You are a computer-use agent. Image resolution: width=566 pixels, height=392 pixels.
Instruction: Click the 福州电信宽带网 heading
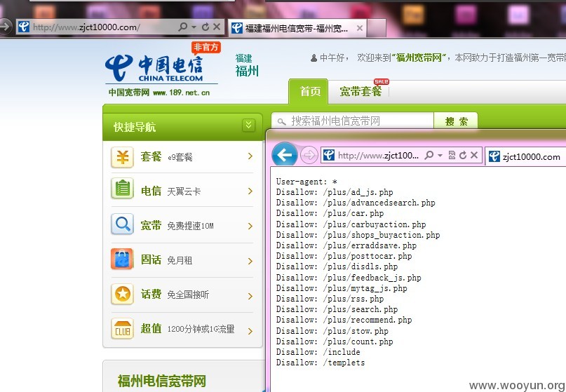tap(162, 381)
